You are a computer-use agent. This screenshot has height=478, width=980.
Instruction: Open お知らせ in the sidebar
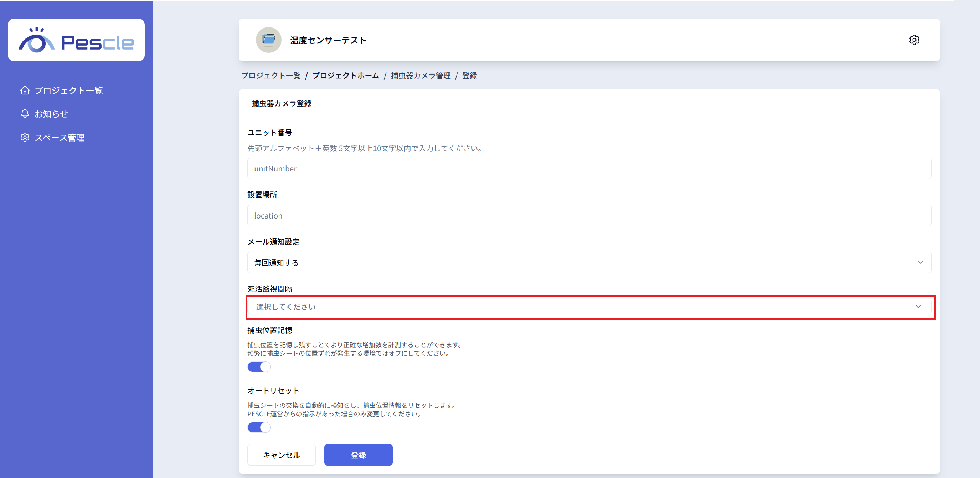coord(51,114)
